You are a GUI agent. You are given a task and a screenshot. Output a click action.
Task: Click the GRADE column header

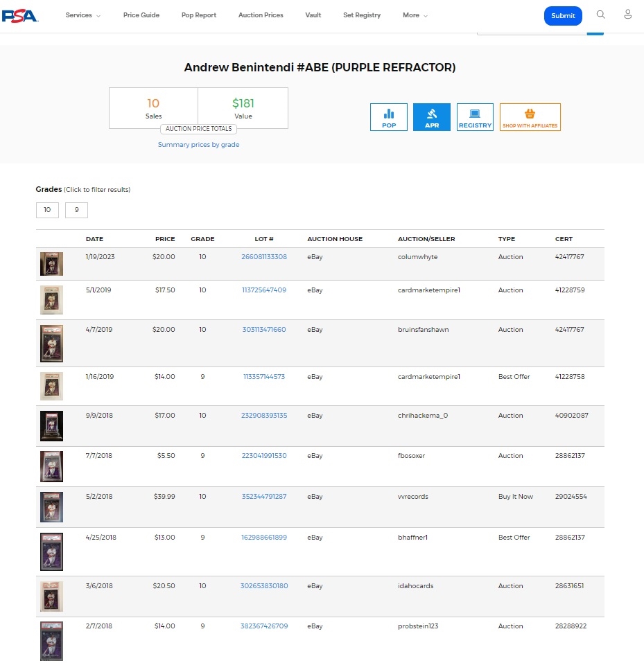point(202,239)
